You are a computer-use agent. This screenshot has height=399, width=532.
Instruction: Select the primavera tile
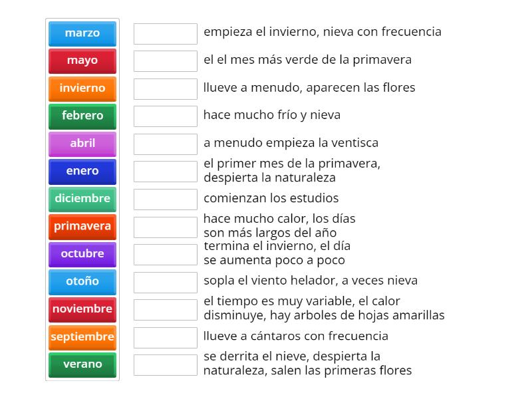(82, 226)
